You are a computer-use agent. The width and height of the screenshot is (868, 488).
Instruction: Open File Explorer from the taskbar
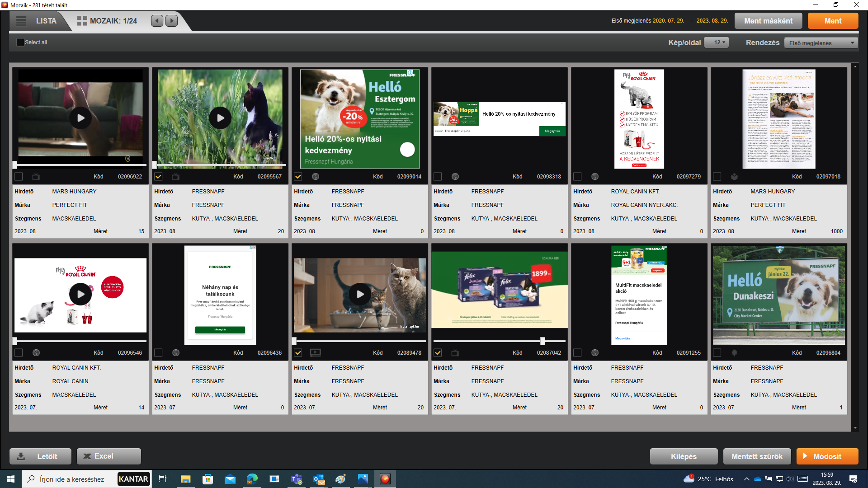click(185, 479)
